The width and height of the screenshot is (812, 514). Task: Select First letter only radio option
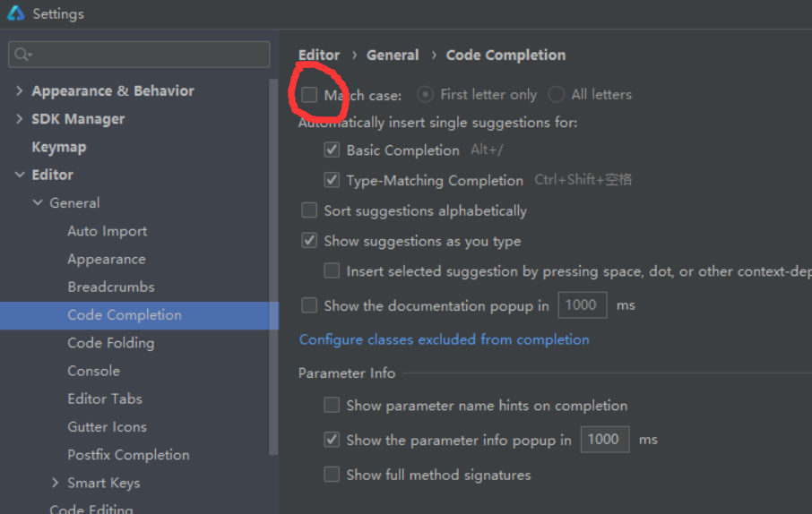click(x=426, y=94)
